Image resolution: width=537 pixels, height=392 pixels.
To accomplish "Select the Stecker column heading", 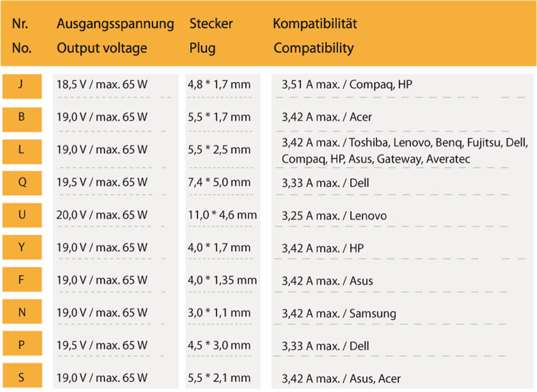I will [x=211, y=24].
